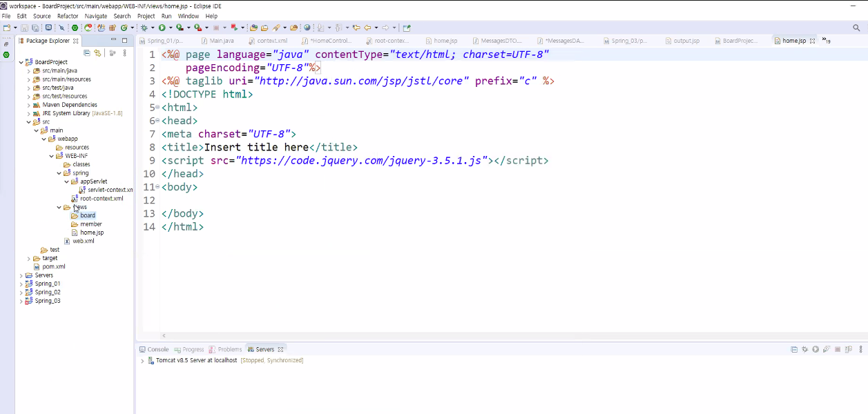Click the External Tools run icon
The height and width of the screenshot is (414, 868).
197,28
